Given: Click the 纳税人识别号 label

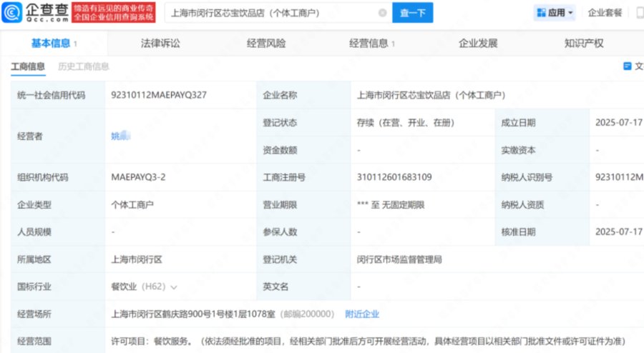Looking at the screenshot, I should (527, 177).
